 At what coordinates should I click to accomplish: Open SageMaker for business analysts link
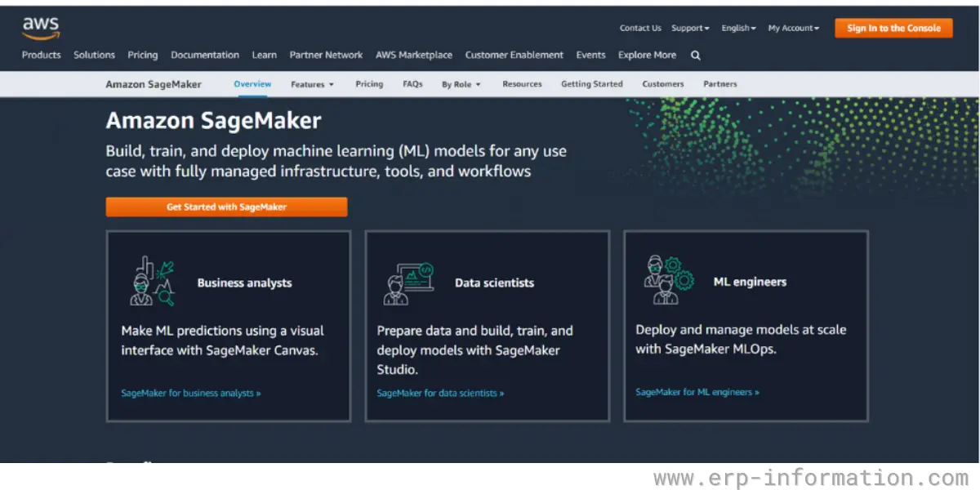[191, 393]
